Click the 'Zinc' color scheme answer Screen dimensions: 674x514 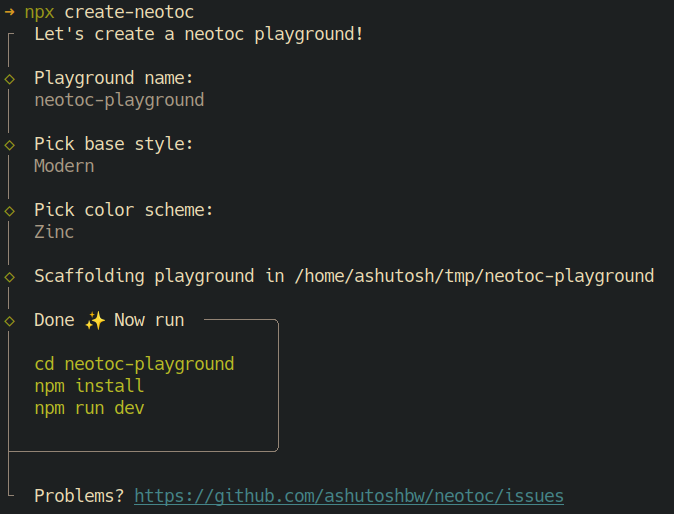click(x=54, y=232)
